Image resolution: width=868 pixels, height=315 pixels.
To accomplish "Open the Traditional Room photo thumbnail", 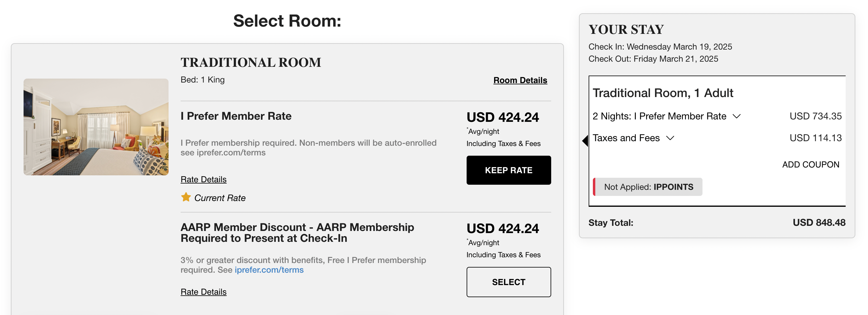I will point(96,127).
